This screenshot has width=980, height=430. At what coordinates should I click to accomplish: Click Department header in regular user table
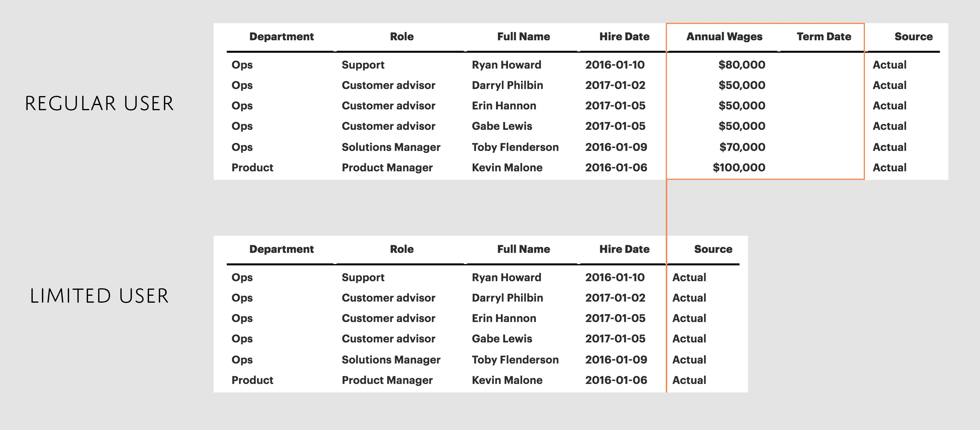(281, 37)
